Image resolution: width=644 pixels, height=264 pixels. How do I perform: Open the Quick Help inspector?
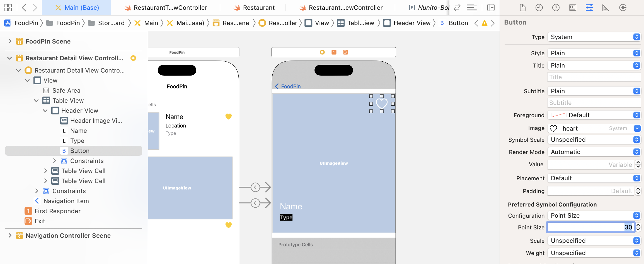(556, 8)
